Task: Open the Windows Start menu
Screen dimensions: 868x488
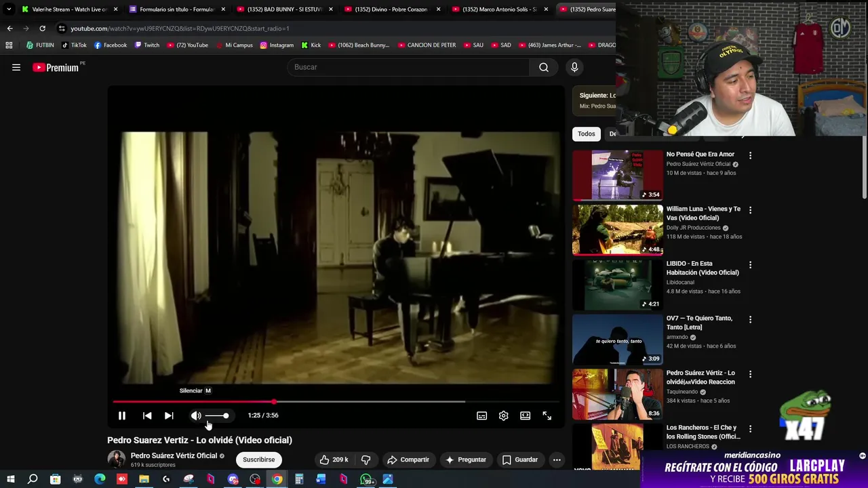Action: point(11,479)
